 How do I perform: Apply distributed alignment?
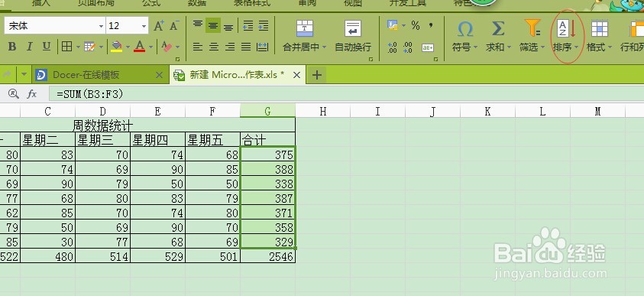(x=262, y=47)
